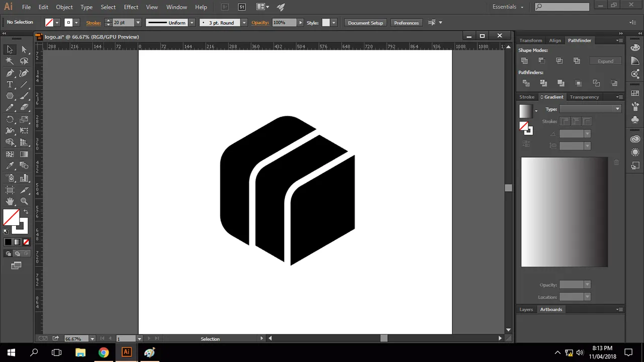
Task: Click the orange Opacity link label
Action: point(260,23)
